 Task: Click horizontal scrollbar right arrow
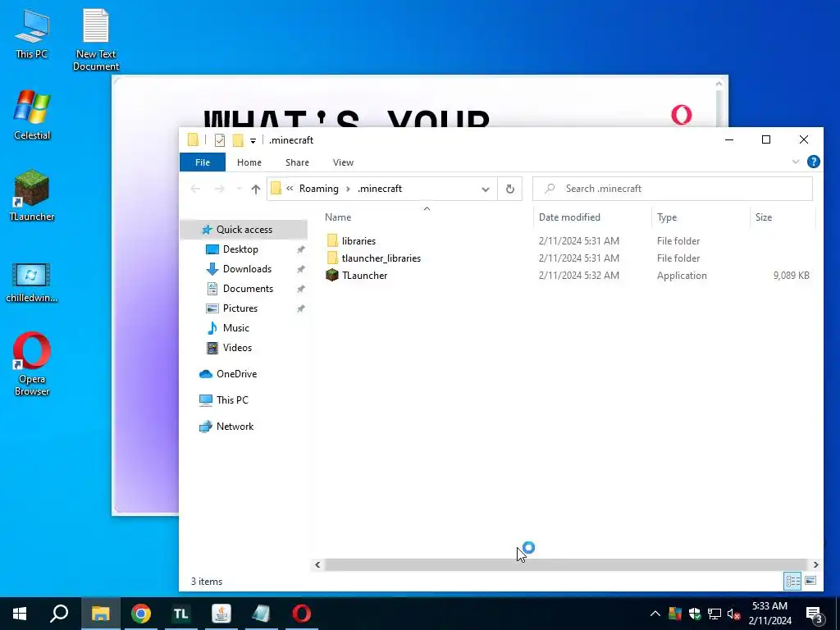815,564
